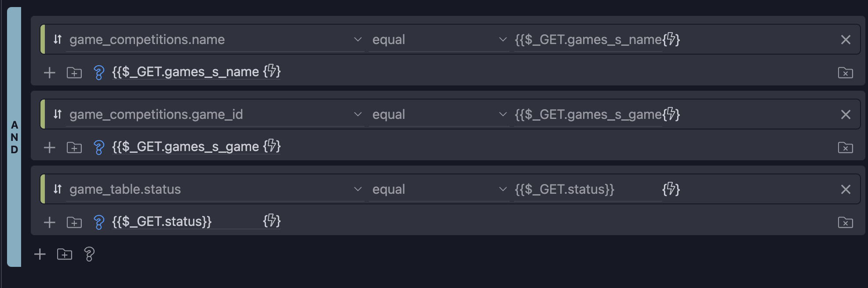Remove the game_table.status condition
This screenshot has height=288, width=868.
point(846,189)
